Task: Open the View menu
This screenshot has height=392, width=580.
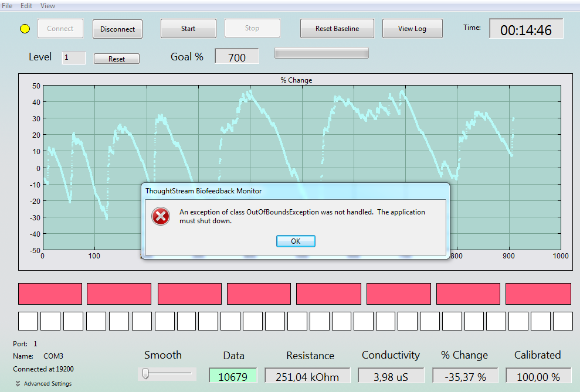Action: (x=48, y=5)
